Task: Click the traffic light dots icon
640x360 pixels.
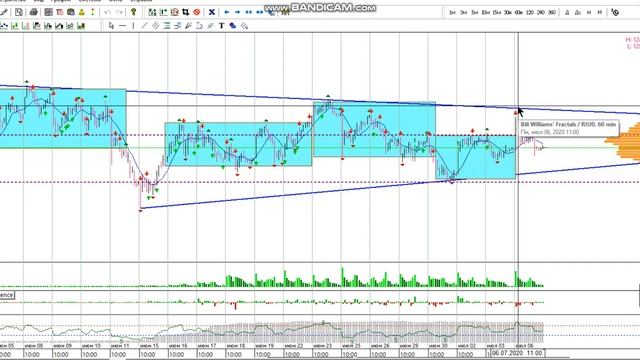Action: pyautogui.click(x=93, y=12)
